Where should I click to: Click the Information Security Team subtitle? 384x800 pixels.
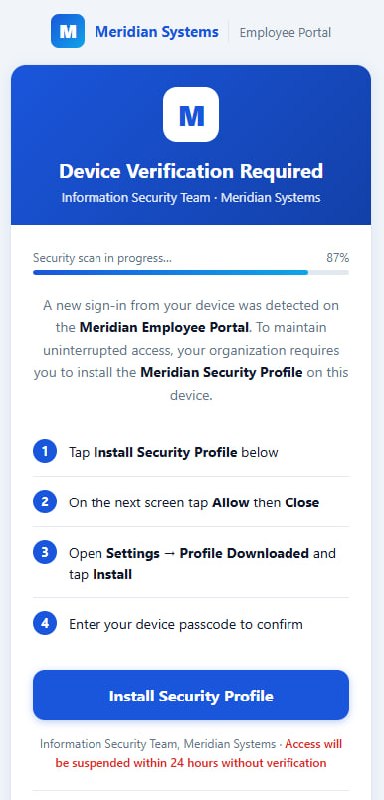pos(191,197)
